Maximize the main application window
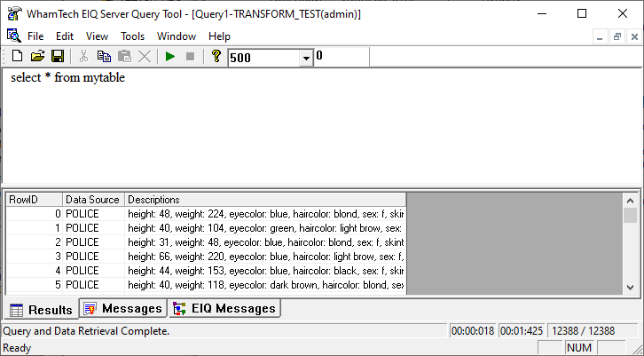 (x=582, y=13)
